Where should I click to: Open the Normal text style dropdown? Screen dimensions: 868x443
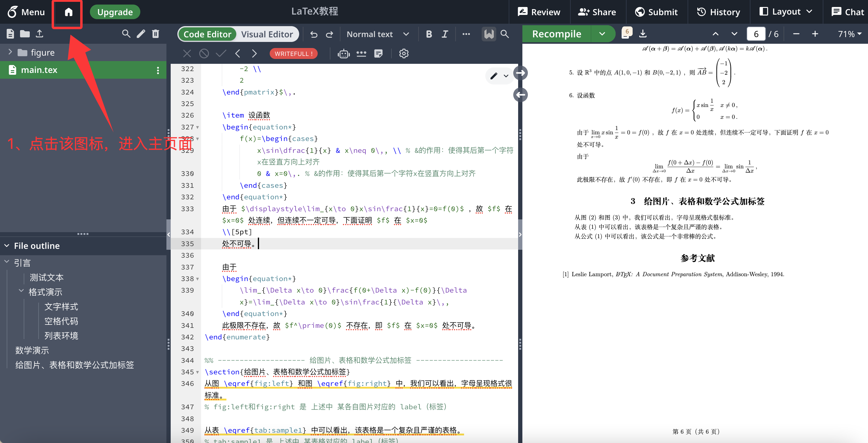click(x=378, y=34)
